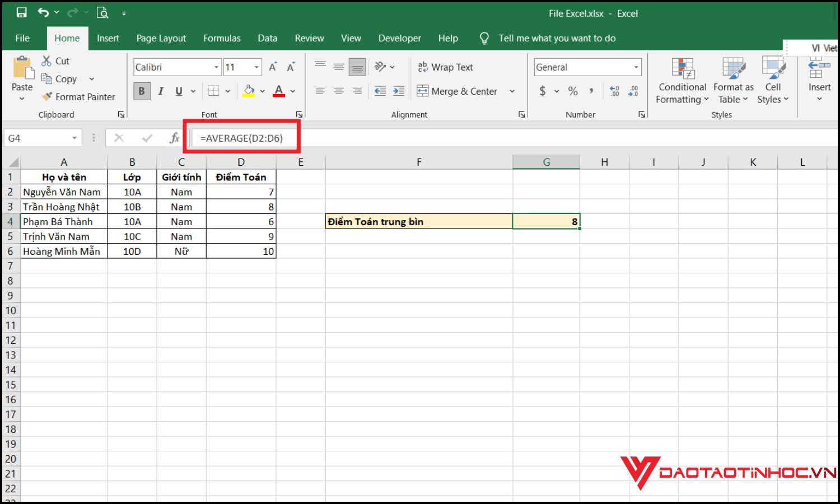
Task: Click the Cut button
Action: [55, 61]
